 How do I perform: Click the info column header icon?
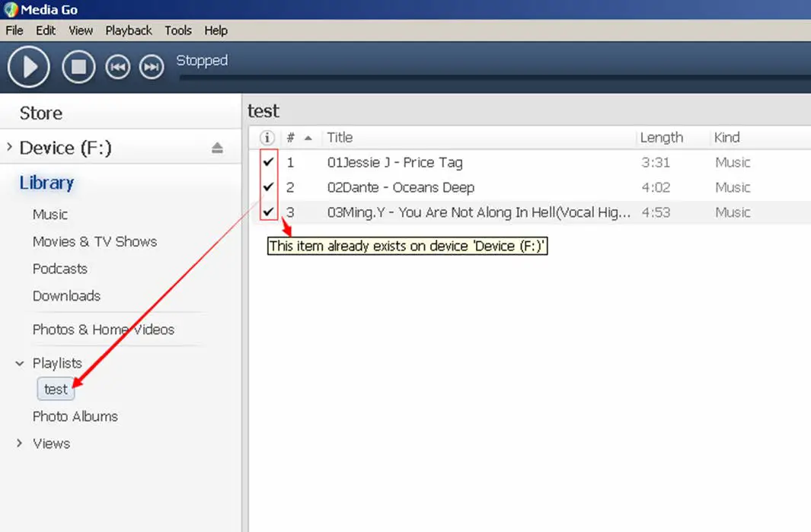[x=265, y=138]
